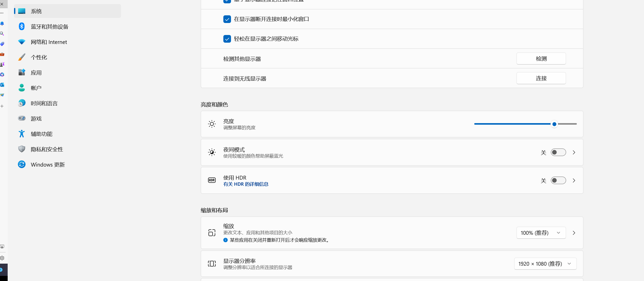Uncheck minimize windows when monitor disconnects
The image size is (644, 281).
(x=227, y=19)
